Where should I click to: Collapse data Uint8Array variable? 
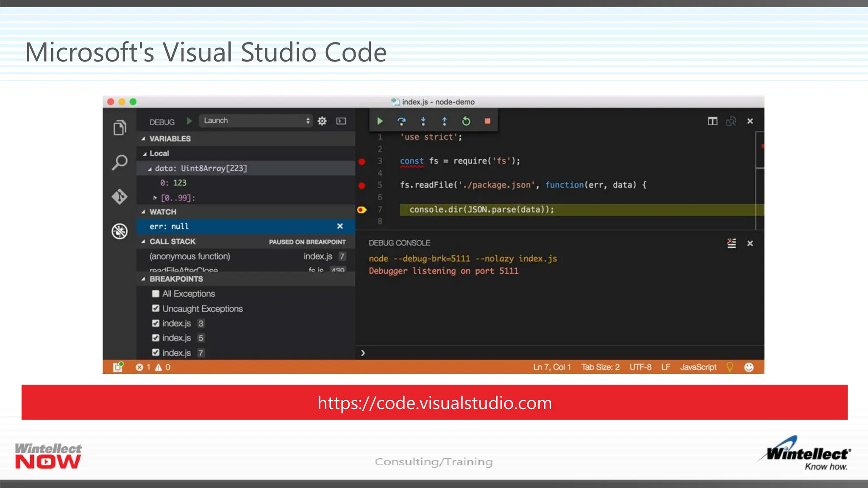150,169
